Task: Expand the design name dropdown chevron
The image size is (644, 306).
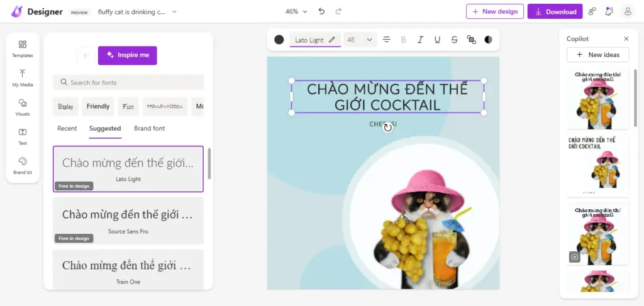Action: pos(174,11)
